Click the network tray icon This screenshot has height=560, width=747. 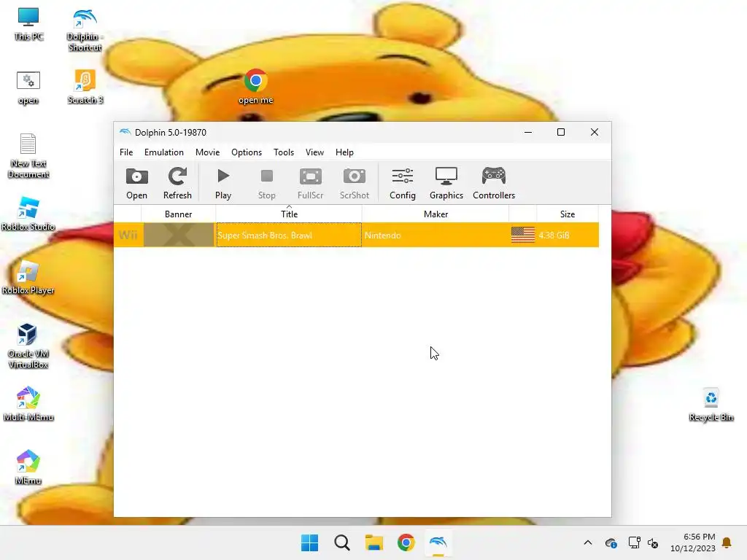pos(634,542)
